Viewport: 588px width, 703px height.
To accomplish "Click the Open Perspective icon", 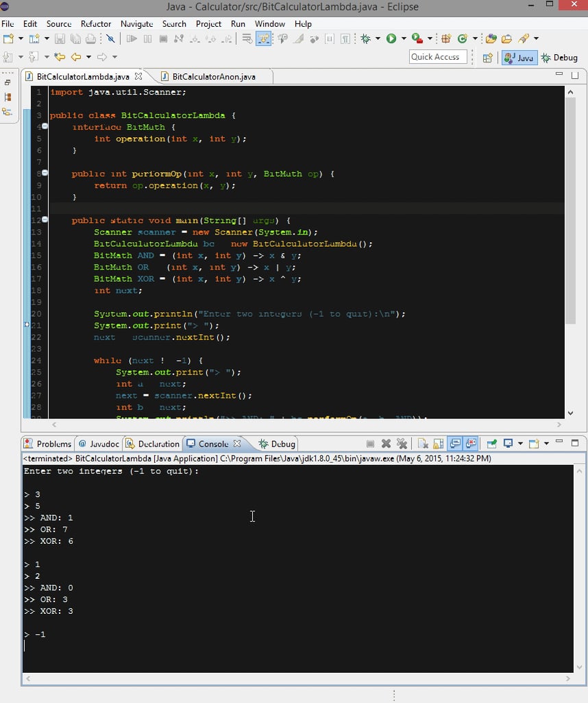I will (488, 58).
